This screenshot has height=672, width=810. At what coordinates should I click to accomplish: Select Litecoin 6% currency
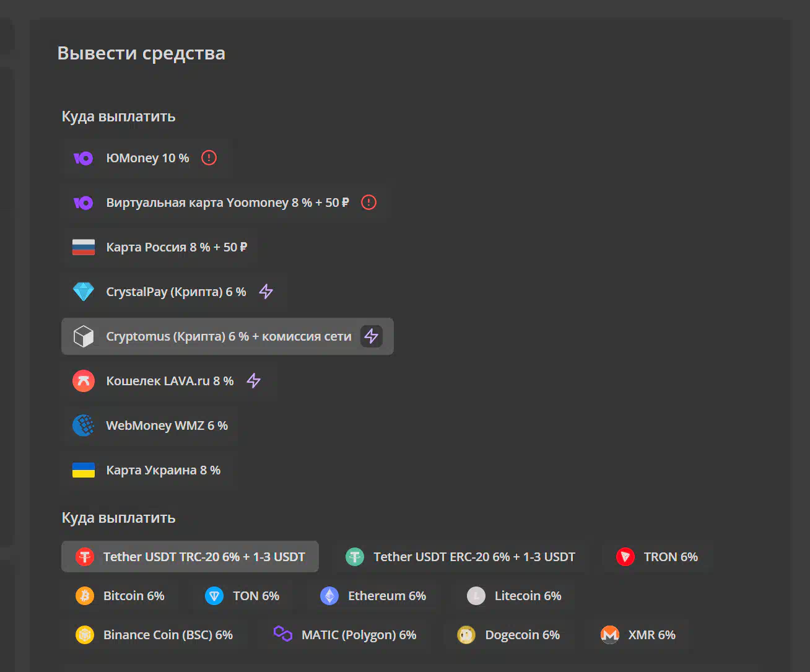point(514,596)
